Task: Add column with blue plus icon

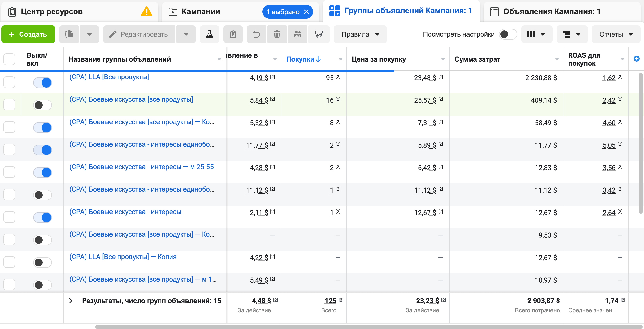Action: click(x=636, y=59)
